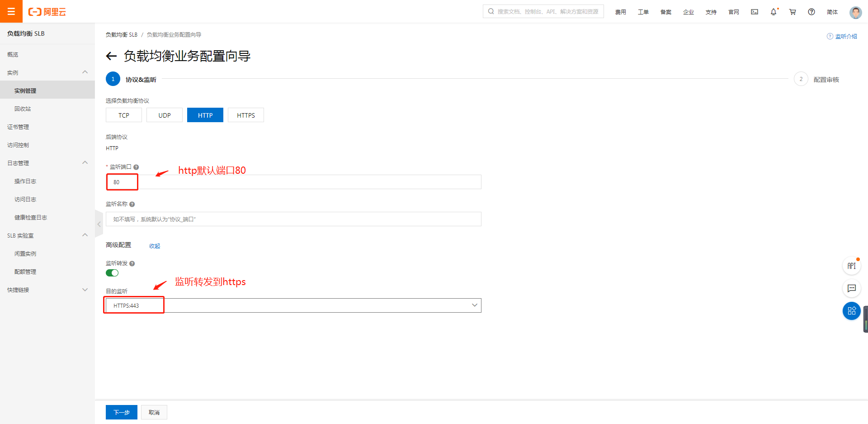The height and width of the screenshot is (424, 868).
Task: Open the 目的监听 HTTPS:443 dropdown
Action: (x=293, y=305)
